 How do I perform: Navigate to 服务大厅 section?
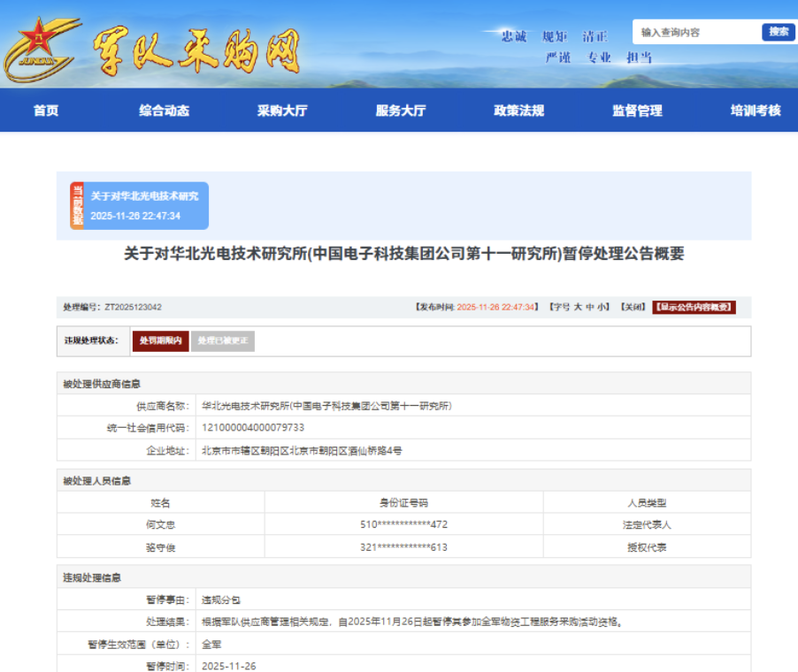click(401, 111)
